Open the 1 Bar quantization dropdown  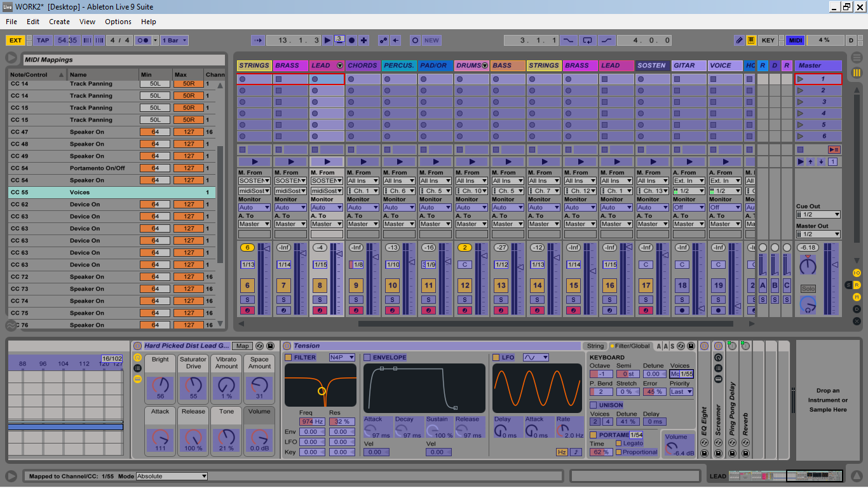click(174, 40)
